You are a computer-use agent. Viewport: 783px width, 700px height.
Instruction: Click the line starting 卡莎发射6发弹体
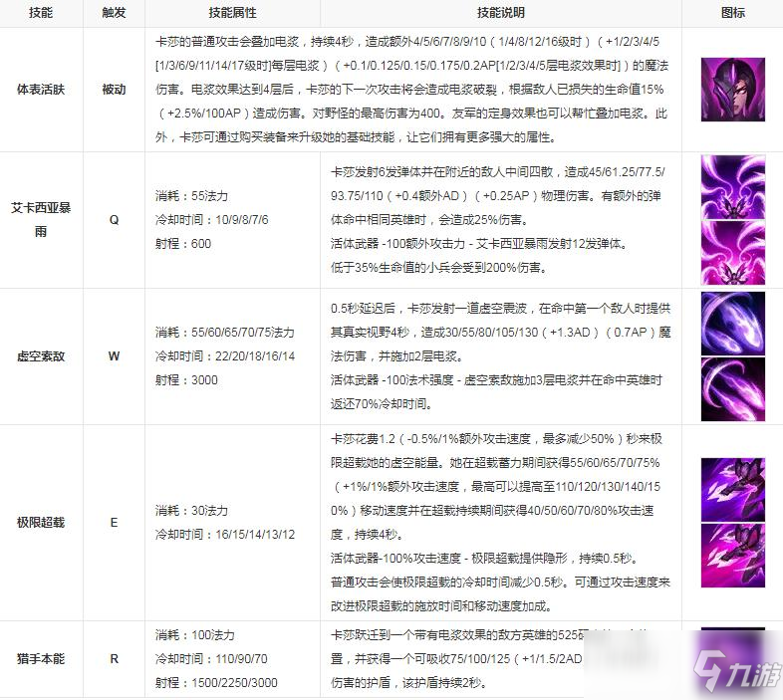(x=498, y=172)
